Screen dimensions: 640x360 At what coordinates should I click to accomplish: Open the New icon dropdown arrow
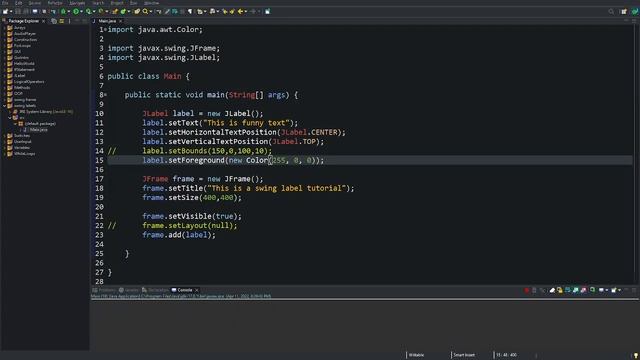tap(11, 12)
